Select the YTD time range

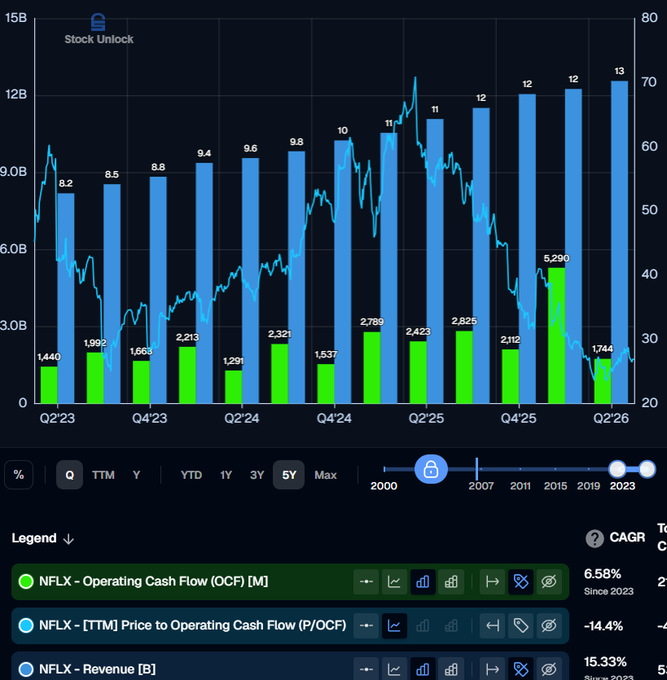[x=191, y=475]
